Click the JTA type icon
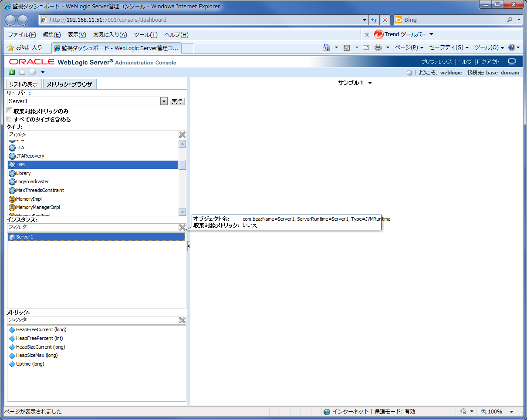The height and width of the screenshot is (420, 527). click(12, 148)
